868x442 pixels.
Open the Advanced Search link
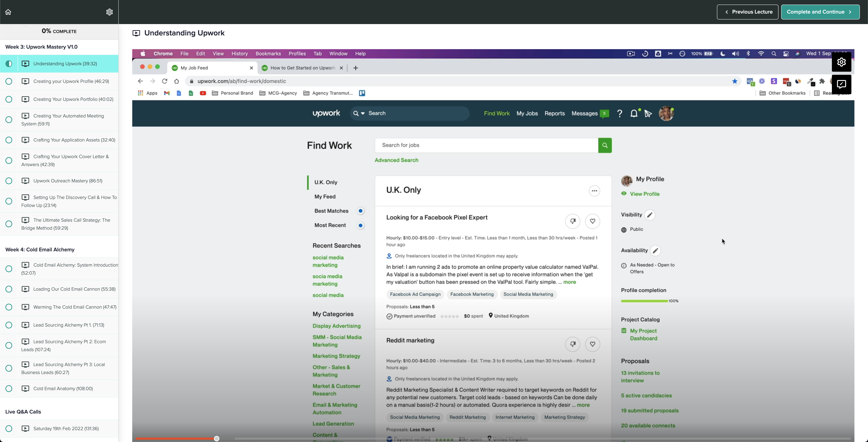tap(396, 160)
